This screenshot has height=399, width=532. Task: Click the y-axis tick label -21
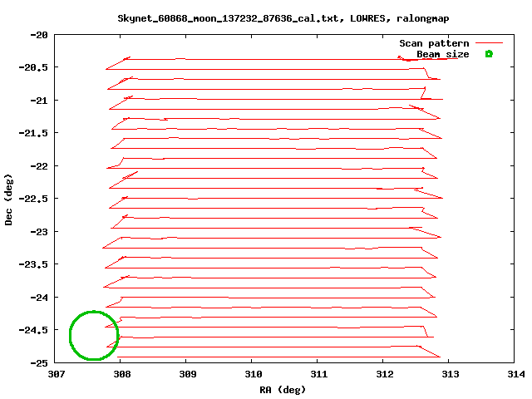coord(39,101)
